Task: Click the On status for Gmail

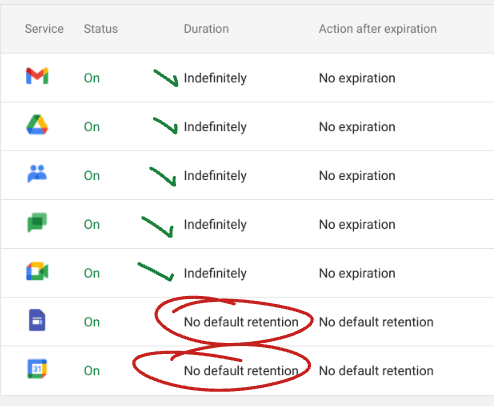Action: click(92, 78)
